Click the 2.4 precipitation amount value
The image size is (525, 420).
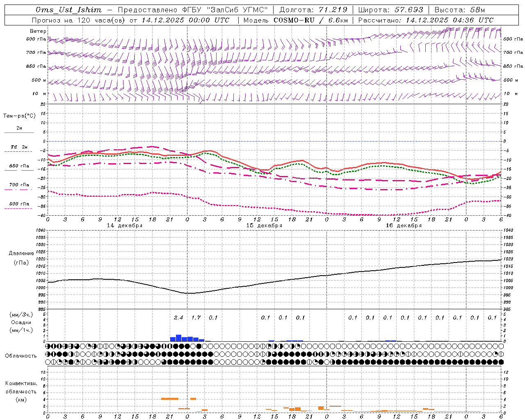point(178,317)
